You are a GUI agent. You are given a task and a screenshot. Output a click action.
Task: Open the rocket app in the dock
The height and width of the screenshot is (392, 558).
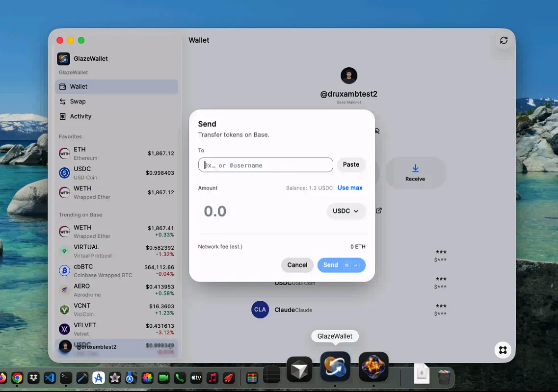pyautogui.click(x=229, y=377)
